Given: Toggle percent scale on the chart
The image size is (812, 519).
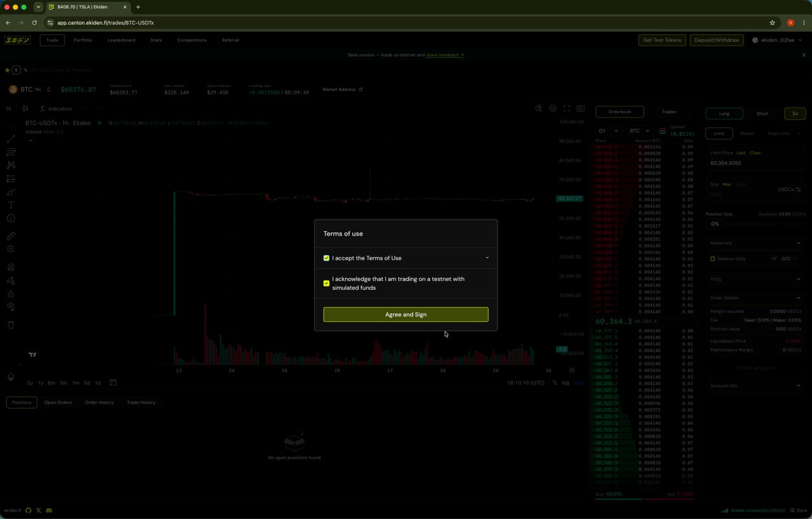Looking at the screenshot, I should point(554,383).
